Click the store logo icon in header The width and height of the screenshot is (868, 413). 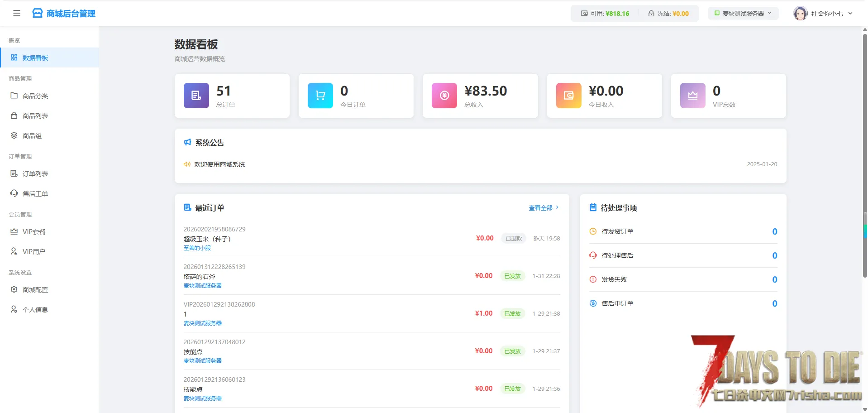pos(38,14)
